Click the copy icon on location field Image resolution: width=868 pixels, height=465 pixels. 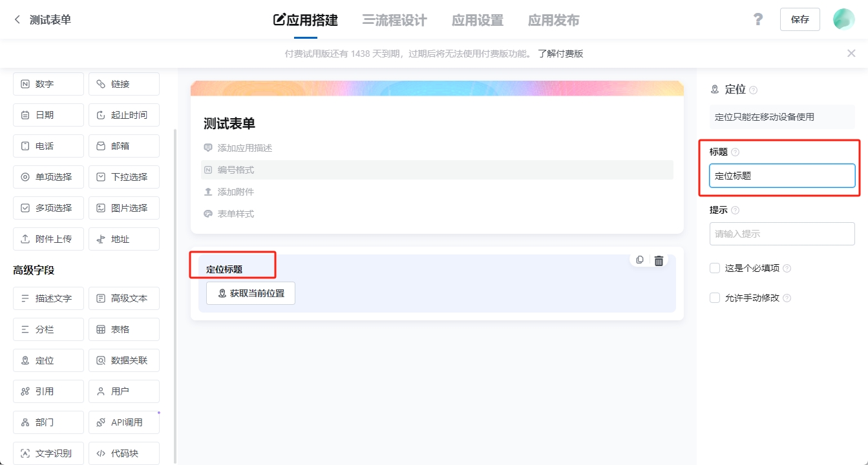point(640,260)
